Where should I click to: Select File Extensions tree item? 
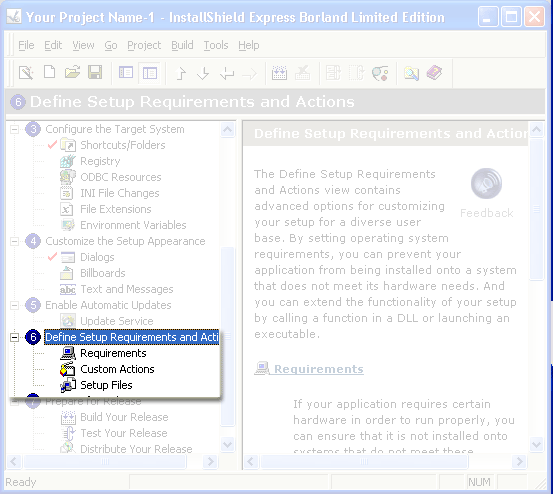(116, 209)
